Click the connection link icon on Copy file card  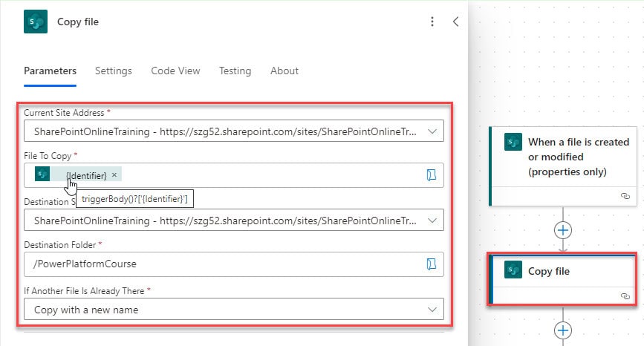click(625, 296)
